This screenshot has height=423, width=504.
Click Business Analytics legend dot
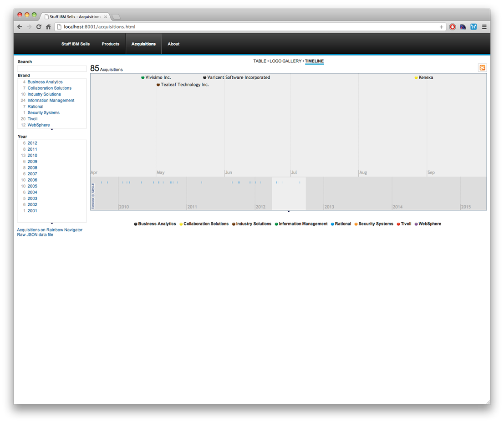(136, 224)
